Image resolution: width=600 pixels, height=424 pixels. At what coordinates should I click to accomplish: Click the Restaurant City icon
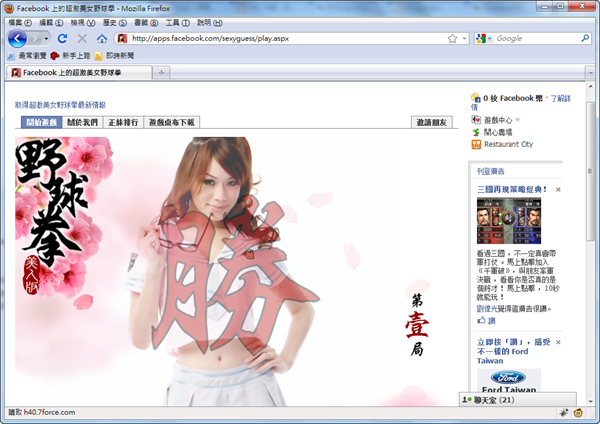(476, 144)
